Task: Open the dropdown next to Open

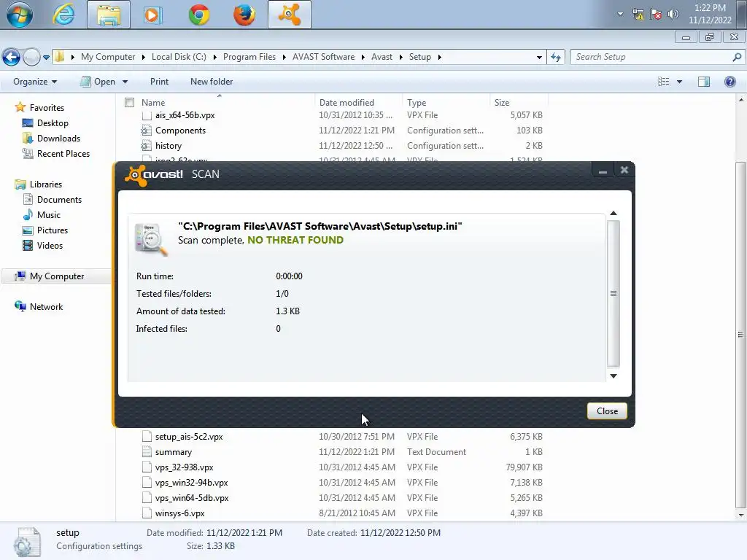Action: (x=125, y=82)
